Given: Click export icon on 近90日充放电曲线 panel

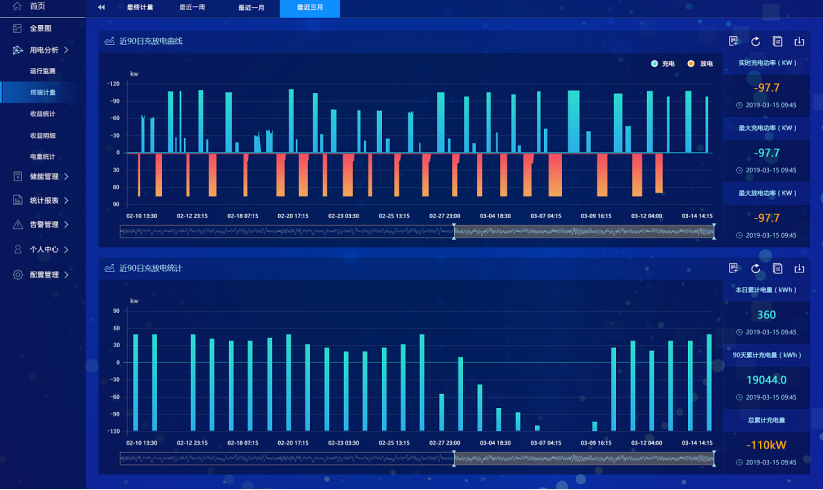Looking at the screenshot, I should point(799,41).
